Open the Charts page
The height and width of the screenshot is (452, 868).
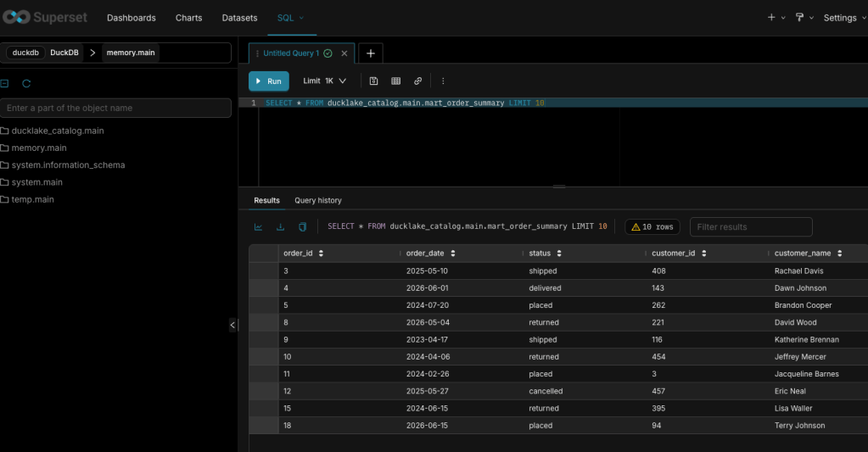(x=188, y=18)
